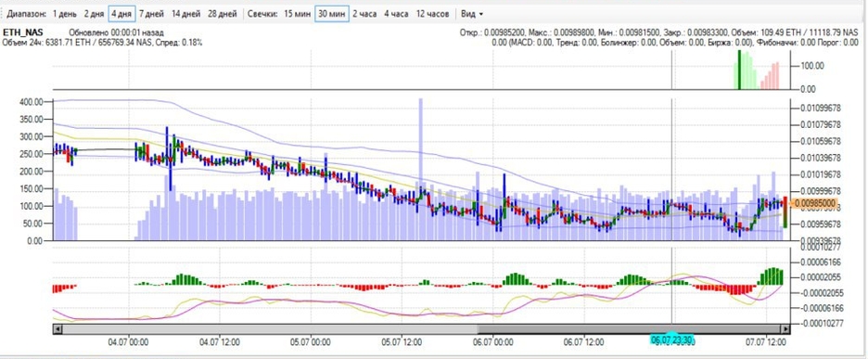Switch range to 14 дней
The width and height of the screenshot is (868, 359).
click(x=186, y=14)
